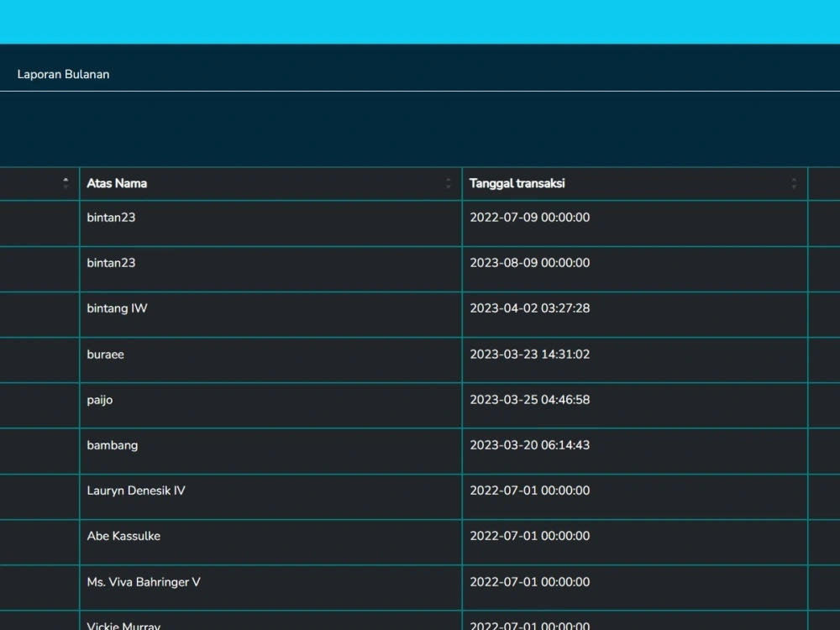Image resolution: width=840 pixels, height=630 pixels.
Task: Click the Atas Nama header text
Action: coord(117,184)
